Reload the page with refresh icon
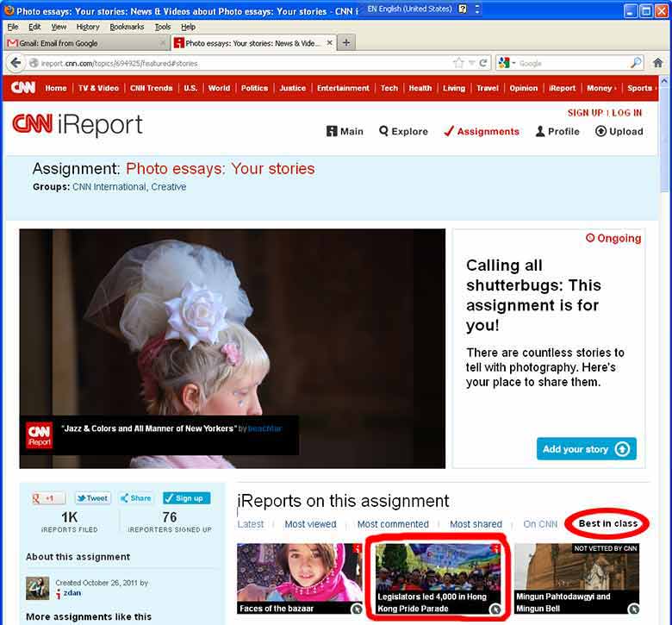Screen dimensions: 672x625 [x=483, y=63]
